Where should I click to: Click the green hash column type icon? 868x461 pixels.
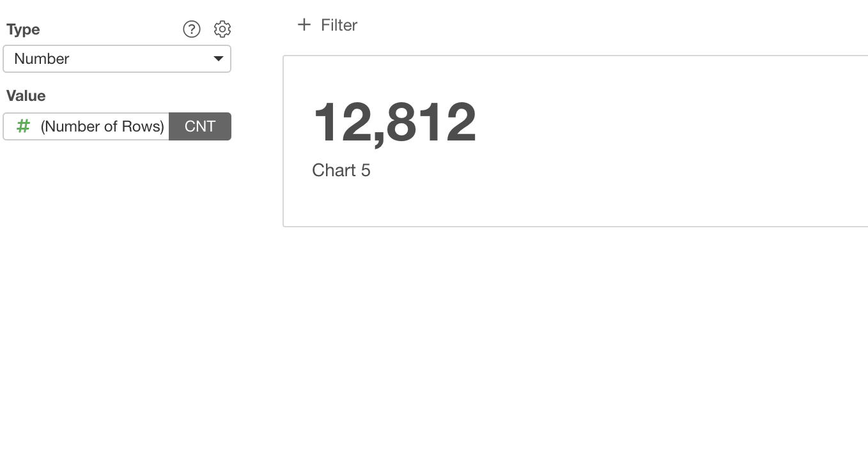coord(23,126)
